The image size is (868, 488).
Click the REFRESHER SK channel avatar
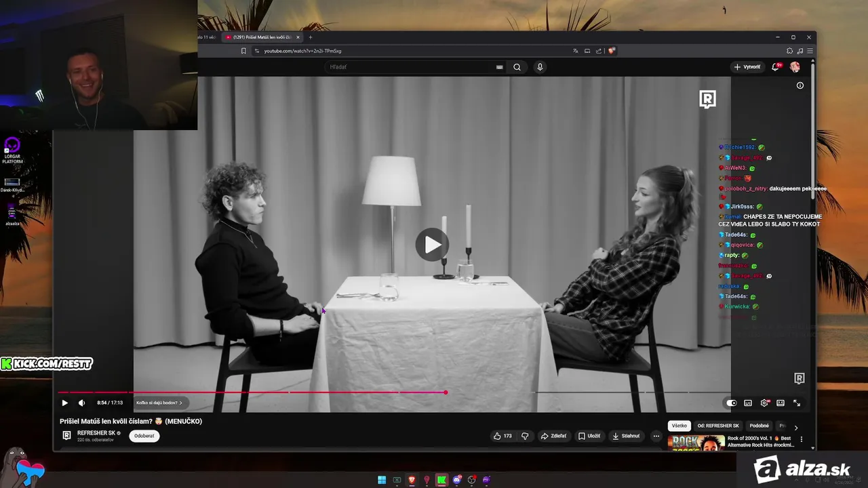coord(66,436)
